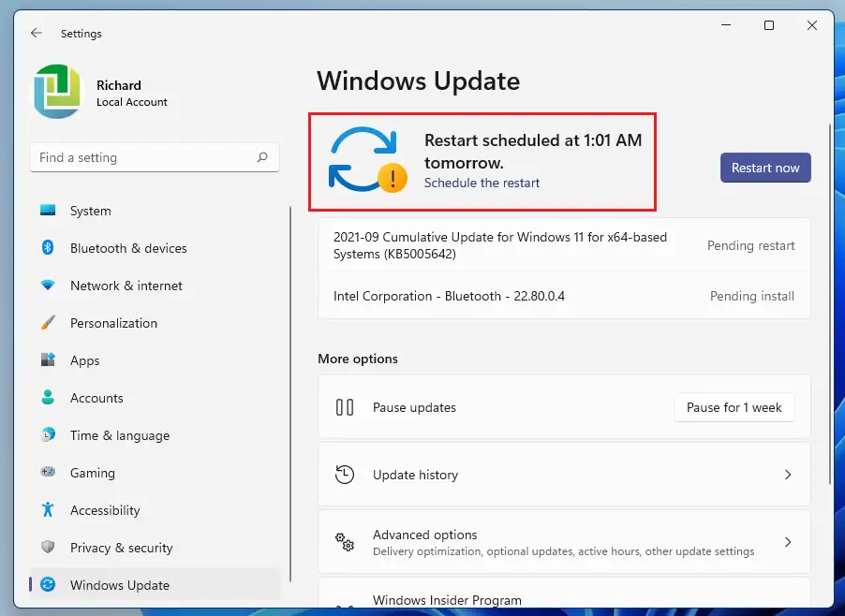Click the Pending restart status text
Image resolution: width=845 pixels, height=616 pixels.
pos(750,245)
